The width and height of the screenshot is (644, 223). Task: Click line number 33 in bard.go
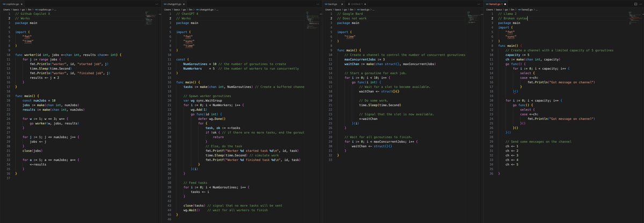click(331, 160)
